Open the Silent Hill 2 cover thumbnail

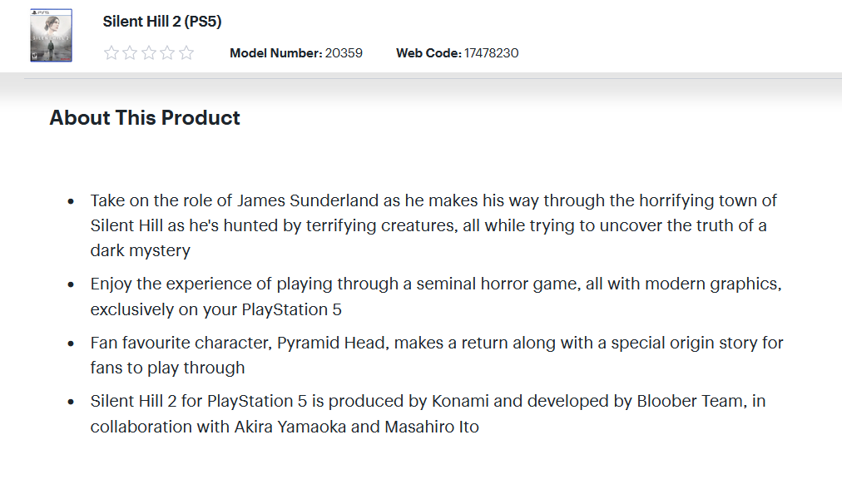(x=51, y=36)
